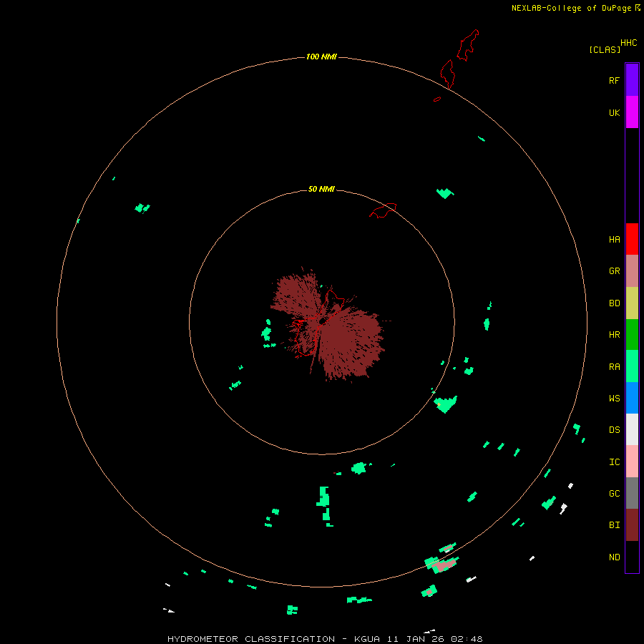Click the BD legend label
The height and width of the screenshot is (644, 644).
tap(614, 303)
